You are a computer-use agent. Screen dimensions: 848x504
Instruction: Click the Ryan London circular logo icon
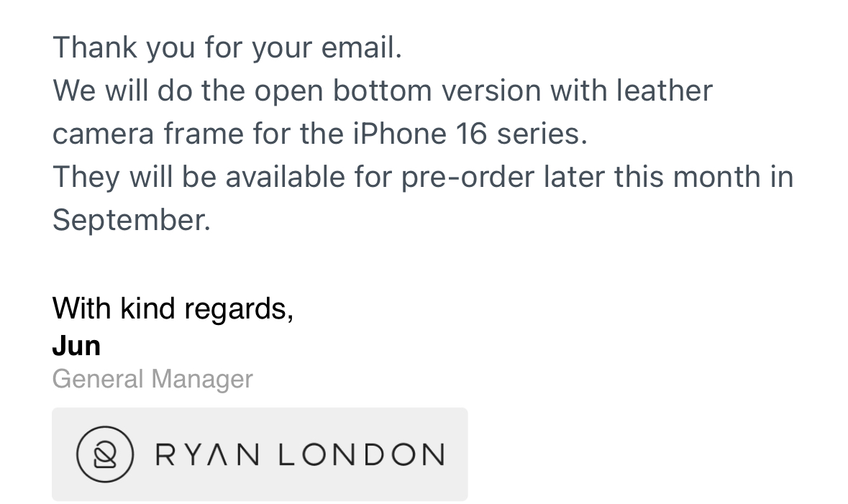click(105, 454)
